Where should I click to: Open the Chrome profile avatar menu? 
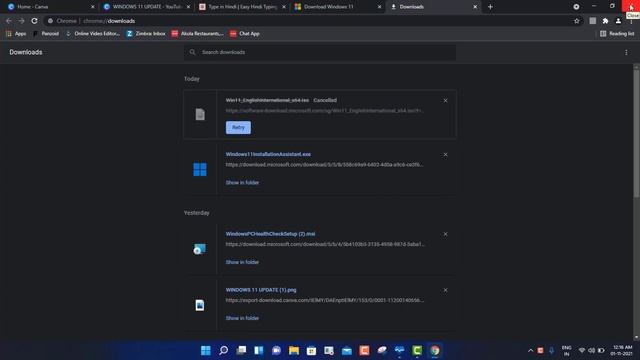pos(618,21)
